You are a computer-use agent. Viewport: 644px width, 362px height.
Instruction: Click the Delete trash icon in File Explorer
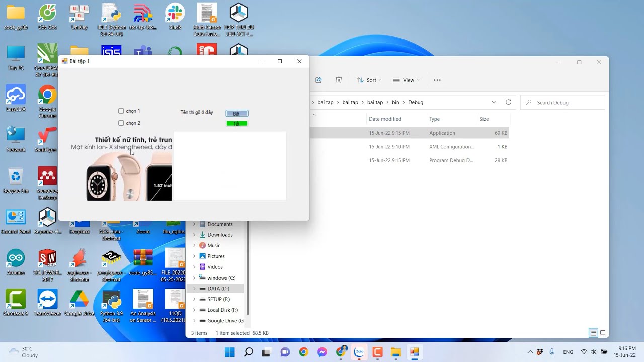(339, 80)
